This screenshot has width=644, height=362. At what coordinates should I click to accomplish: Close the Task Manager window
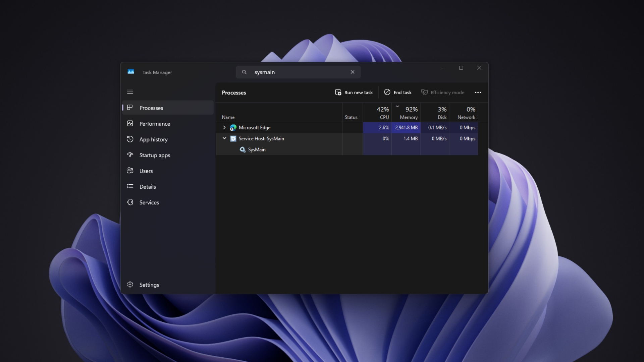click(x=479, y=68)
